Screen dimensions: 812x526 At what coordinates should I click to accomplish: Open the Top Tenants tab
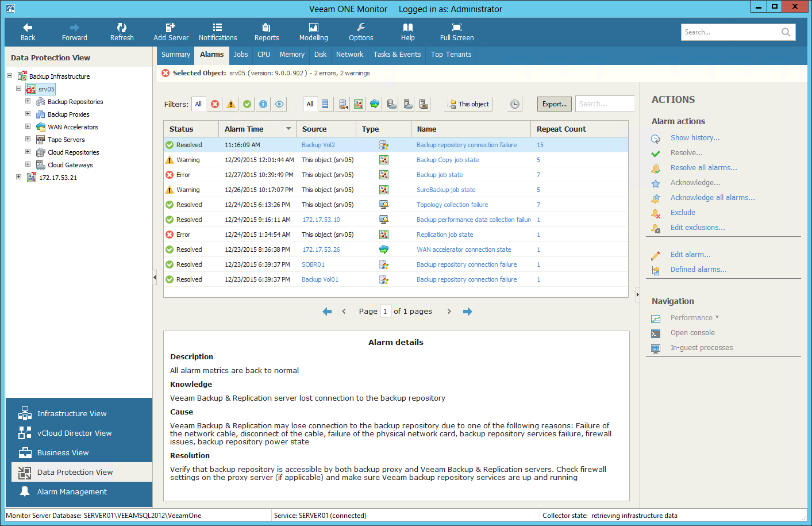coord(451,55)
